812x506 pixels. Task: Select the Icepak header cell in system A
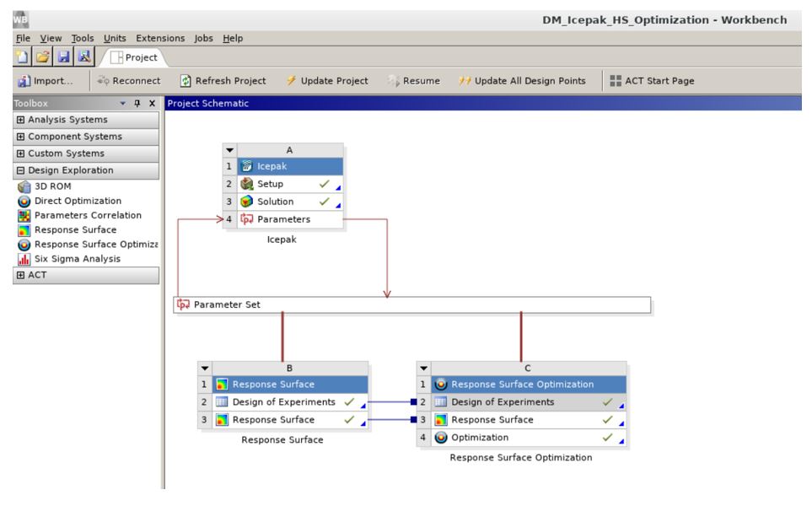pyautogui.click(x=290, y=166)
